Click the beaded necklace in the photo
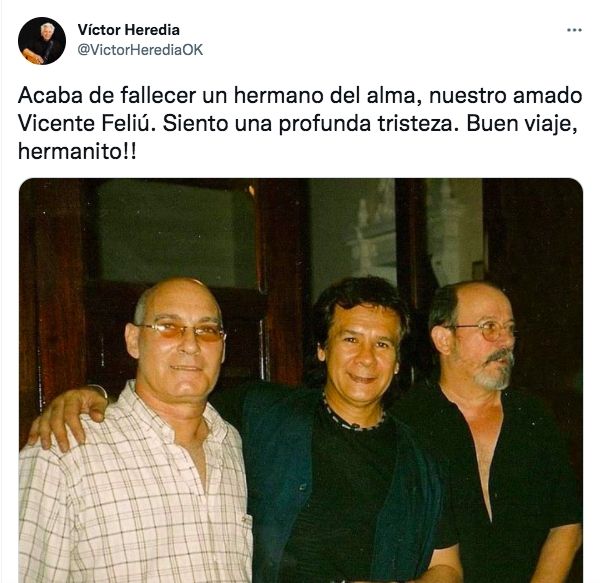Image resolution: width=600 pixels, height=583 pixels. [x=352, y=417]
